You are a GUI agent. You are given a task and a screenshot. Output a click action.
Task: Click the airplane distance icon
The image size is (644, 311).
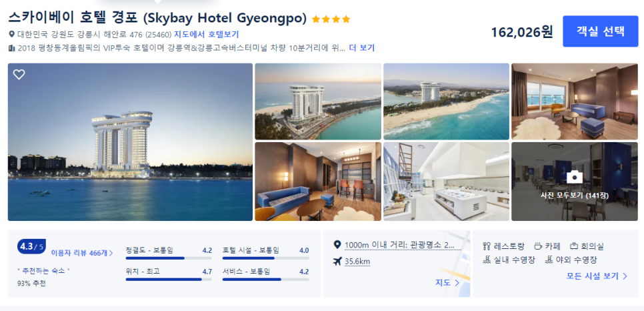pyautogui.click(x=337, y=261)
